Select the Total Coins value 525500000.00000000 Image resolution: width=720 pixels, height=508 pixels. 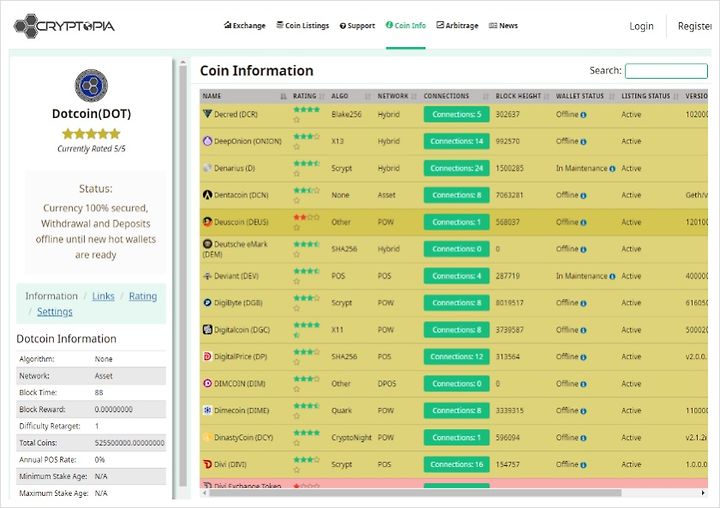129,443
